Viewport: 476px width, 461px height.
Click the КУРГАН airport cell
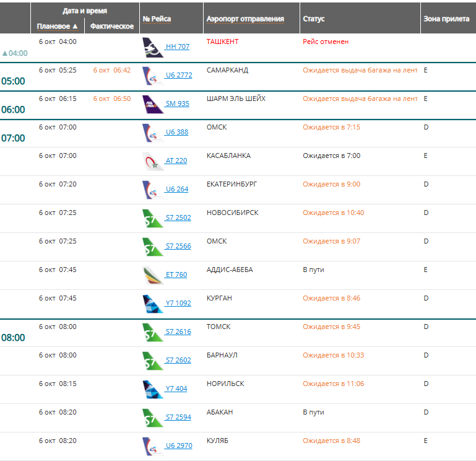click(219, 298)
